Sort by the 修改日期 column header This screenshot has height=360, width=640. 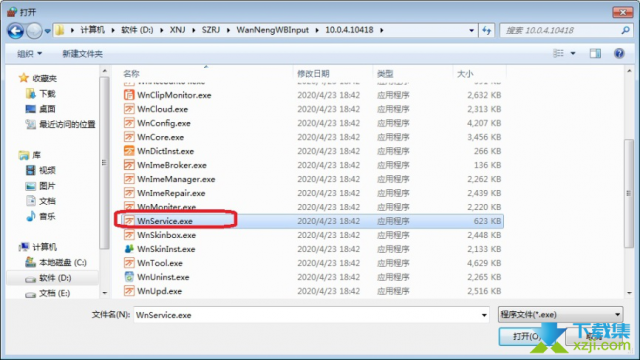[x=313, y=73]
